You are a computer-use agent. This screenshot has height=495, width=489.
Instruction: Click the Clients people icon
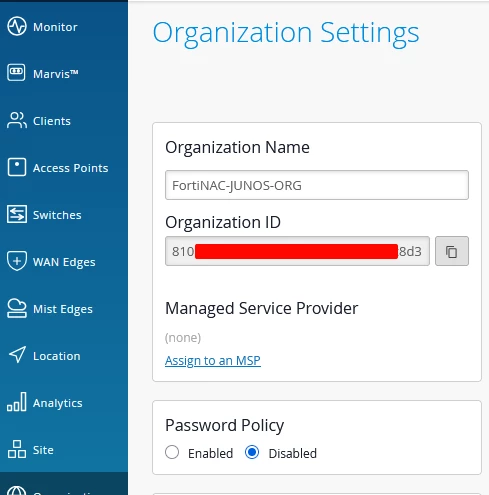(x=17, y=120)
